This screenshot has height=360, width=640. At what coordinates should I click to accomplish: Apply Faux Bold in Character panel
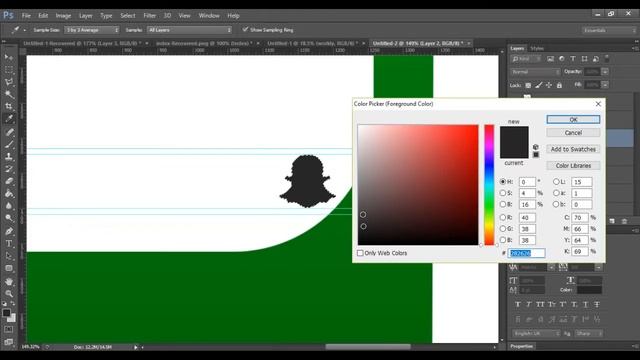click(x=518, y=304)
